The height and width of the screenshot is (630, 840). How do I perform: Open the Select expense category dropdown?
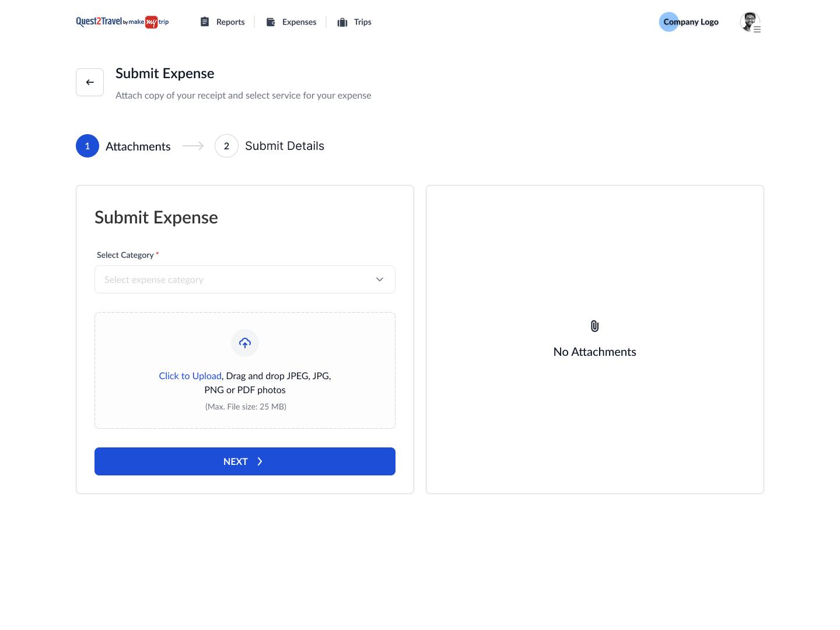coord(245,279)
